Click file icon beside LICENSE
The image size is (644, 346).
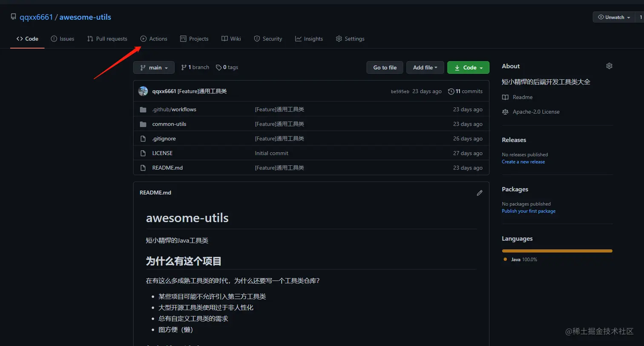(143, 153)
